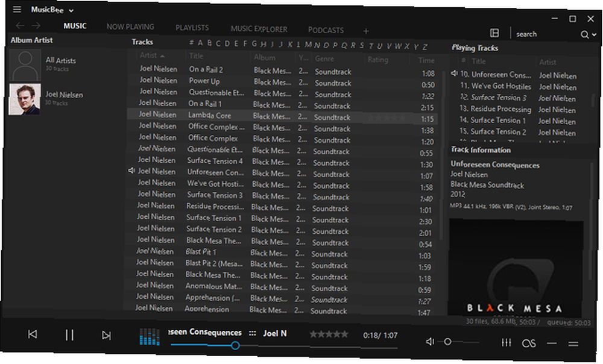The height and width of the screenshot is (364, 603).
Task: Rate the Lambda Core row with stars
Action: tap(387, 118)
